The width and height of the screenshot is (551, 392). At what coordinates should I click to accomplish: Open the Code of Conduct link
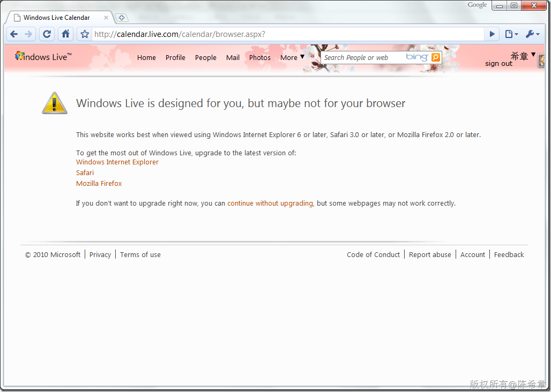[373, 255]
